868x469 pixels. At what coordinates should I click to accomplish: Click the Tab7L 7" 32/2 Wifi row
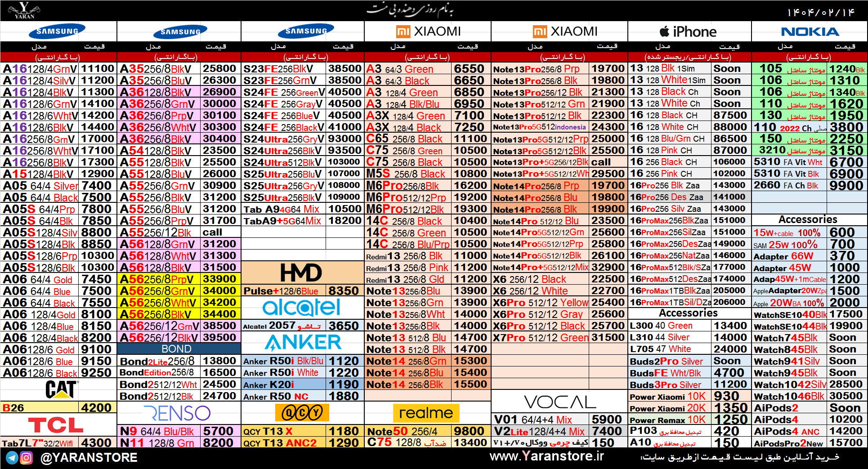point(58,442)
